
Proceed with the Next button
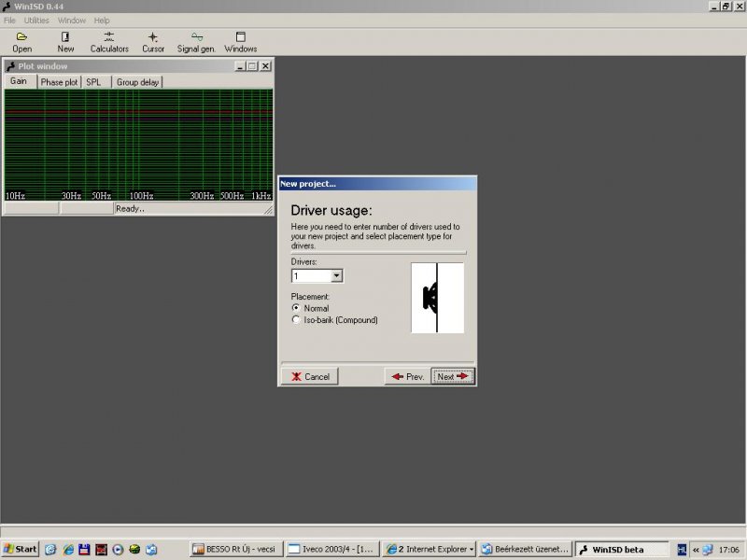click(453, 376)
